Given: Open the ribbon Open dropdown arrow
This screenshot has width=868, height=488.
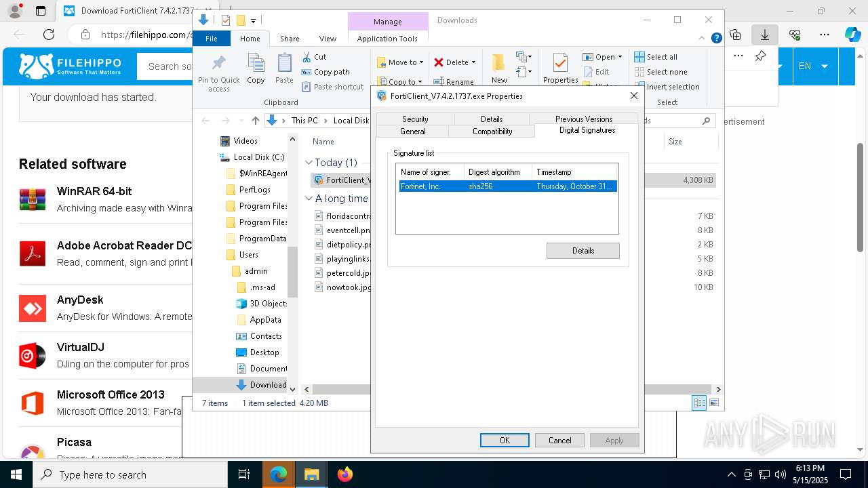Looking at the screenshot, I should pyautogui.click(x=620, y=57).
